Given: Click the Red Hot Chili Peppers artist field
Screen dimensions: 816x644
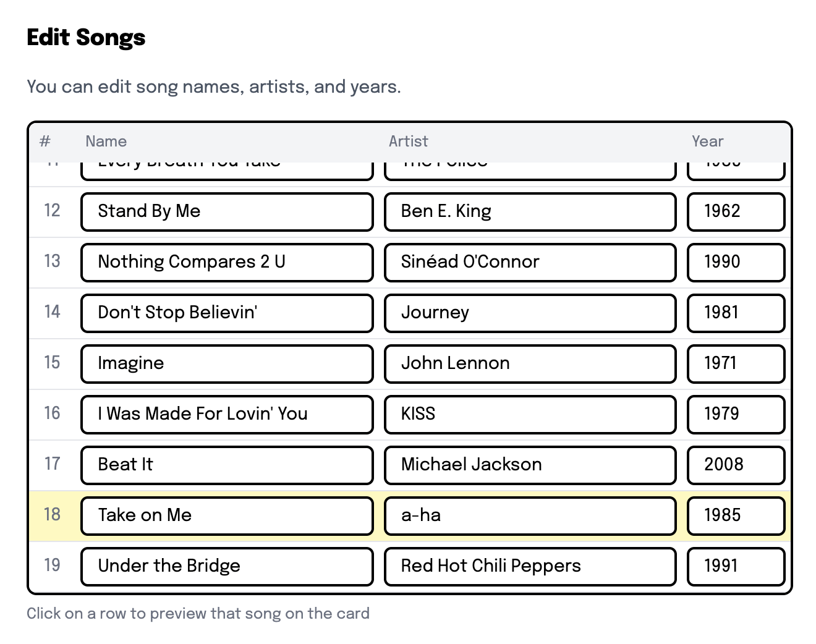Looking at the screenshot, I should (529, 566).
